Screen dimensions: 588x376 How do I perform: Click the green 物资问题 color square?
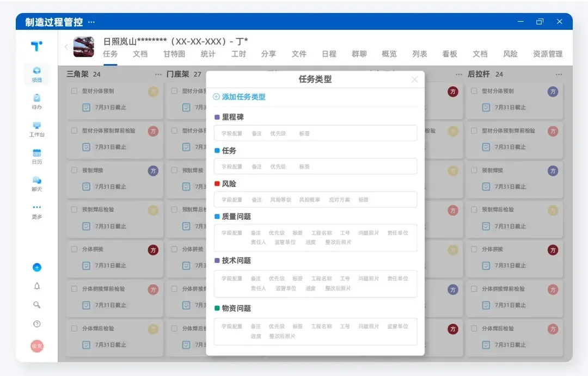pos(217,308)
